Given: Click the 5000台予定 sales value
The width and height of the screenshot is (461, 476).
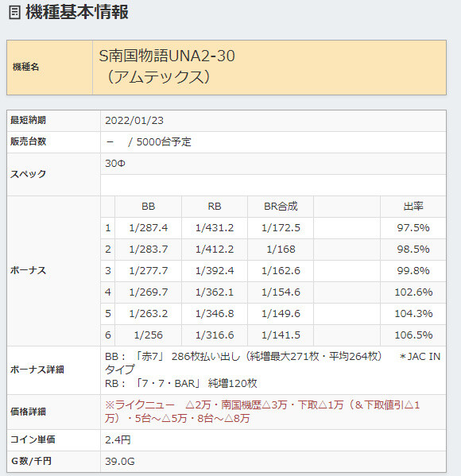Looking at the screenshot, I should pos(164,141).
